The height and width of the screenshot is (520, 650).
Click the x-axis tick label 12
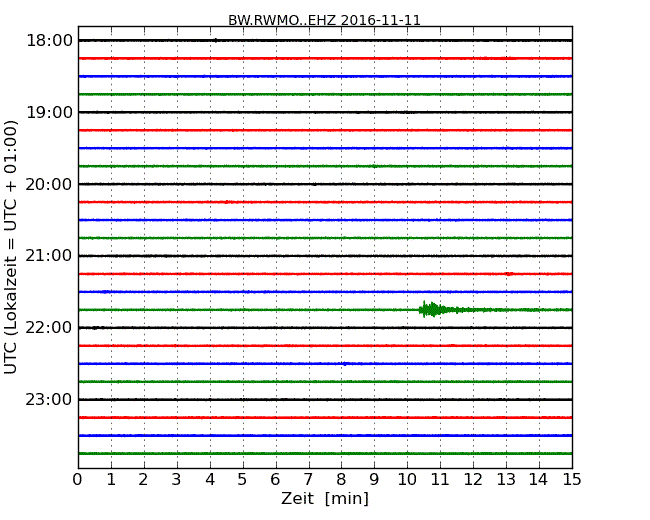473,480
